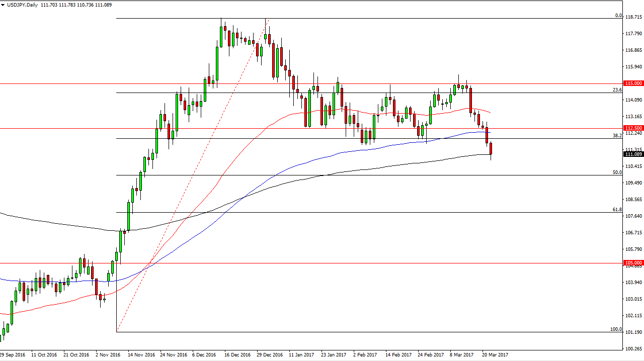This screenshot has height=361, width=644.
Task: Select the red 115.000 price level label
Action: 633,83
